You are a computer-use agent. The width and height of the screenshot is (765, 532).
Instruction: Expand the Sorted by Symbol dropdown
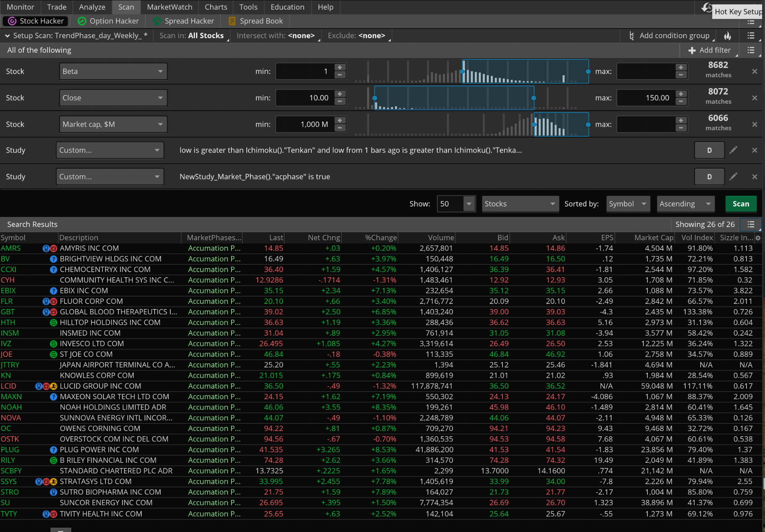(627, 204)
